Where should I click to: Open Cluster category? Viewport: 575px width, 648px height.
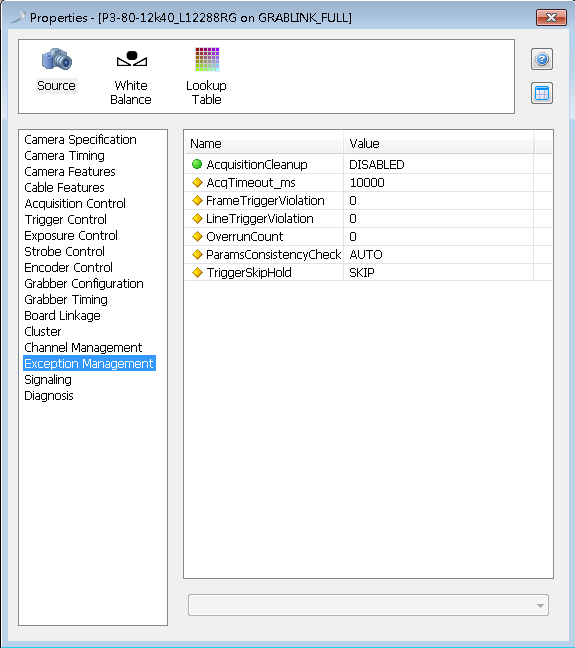click(43, 331)
